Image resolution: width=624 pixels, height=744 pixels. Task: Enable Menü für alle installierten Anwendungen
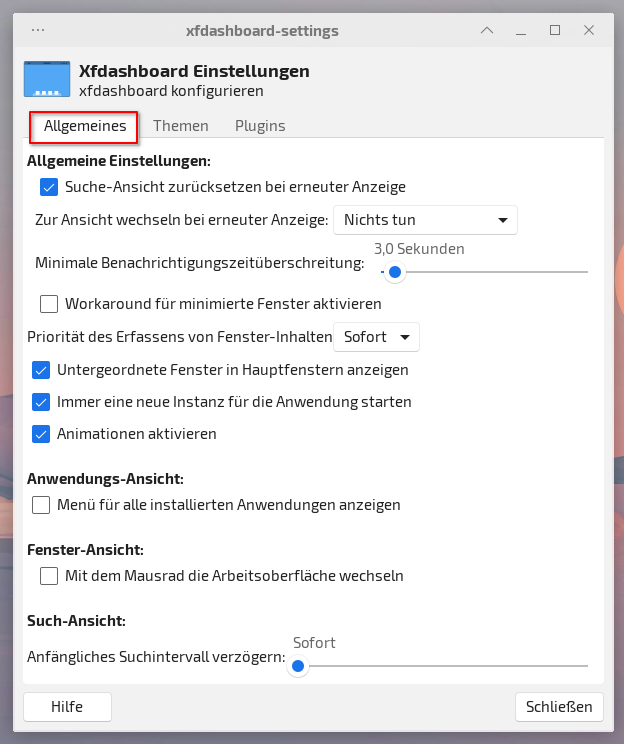[41, 505]
